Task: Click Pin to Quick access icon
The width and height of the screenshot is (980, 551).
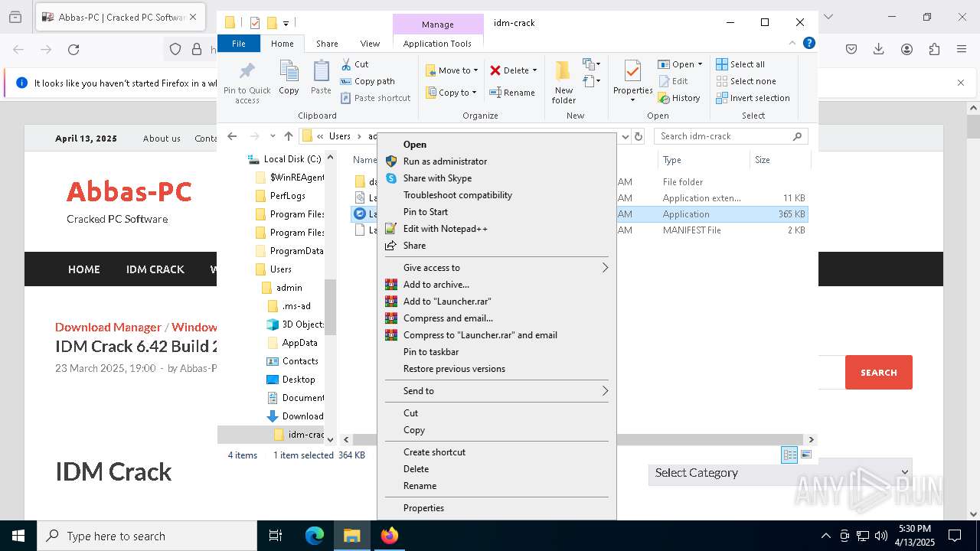Action: pyautogui.click(x=247, y=83)
